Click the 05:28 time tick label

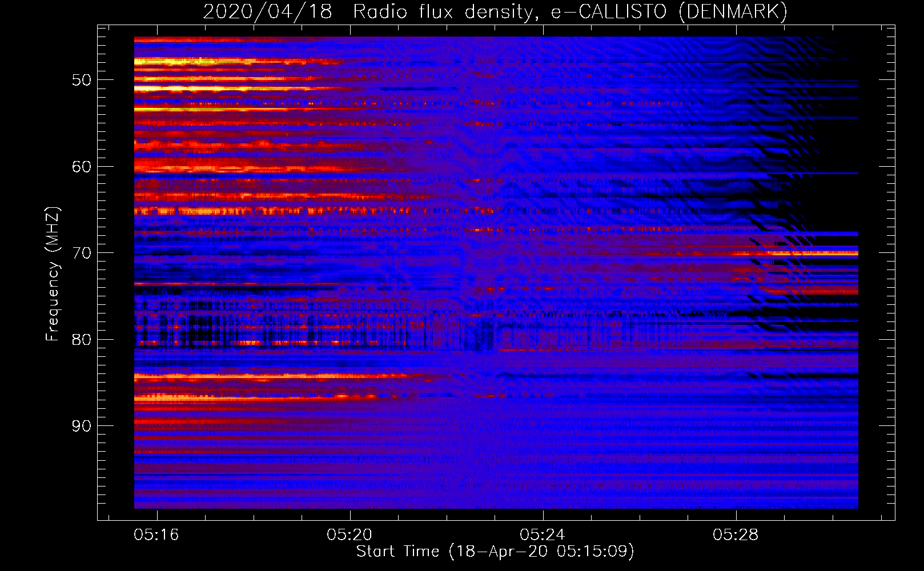(736, 534)
